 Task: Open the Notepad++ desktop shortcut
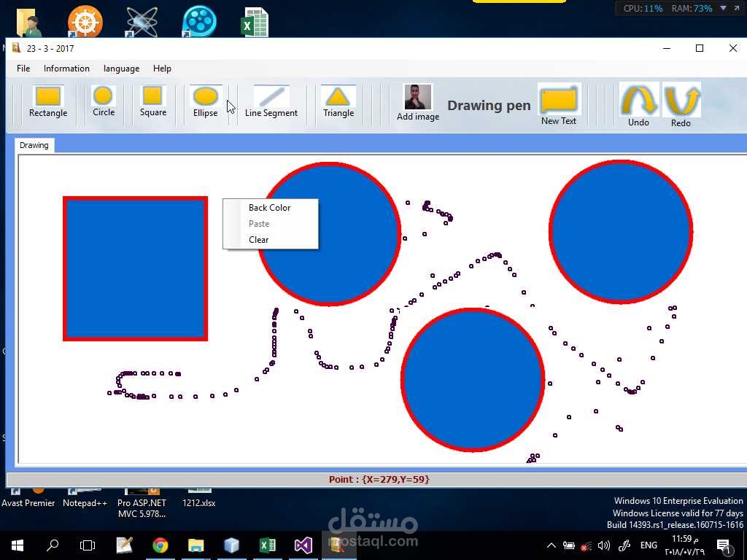coord(85,497)
